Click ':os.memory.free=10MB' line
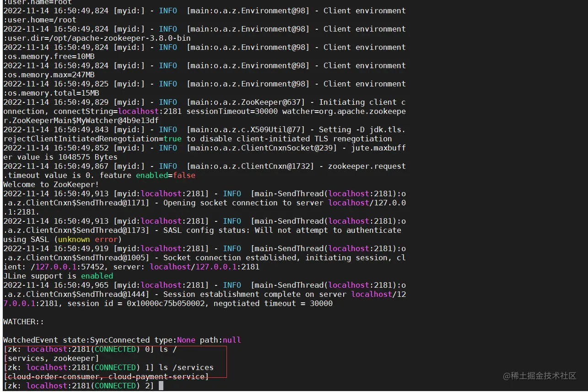Screen dimensions: 588x392 (x=49, y=56)
